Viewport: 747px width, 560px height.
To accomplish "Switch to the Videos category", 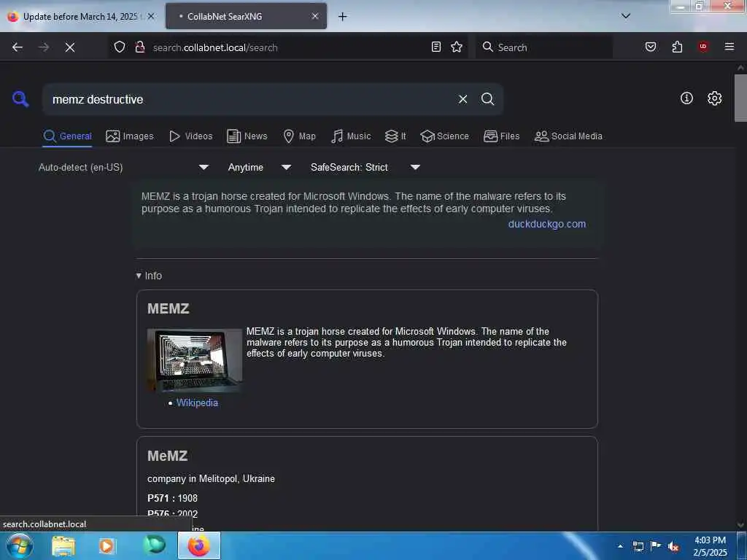I will point(190,136).
